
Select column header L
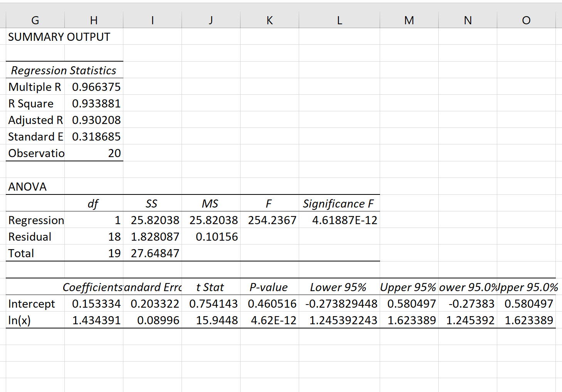(x=339, y=20)
